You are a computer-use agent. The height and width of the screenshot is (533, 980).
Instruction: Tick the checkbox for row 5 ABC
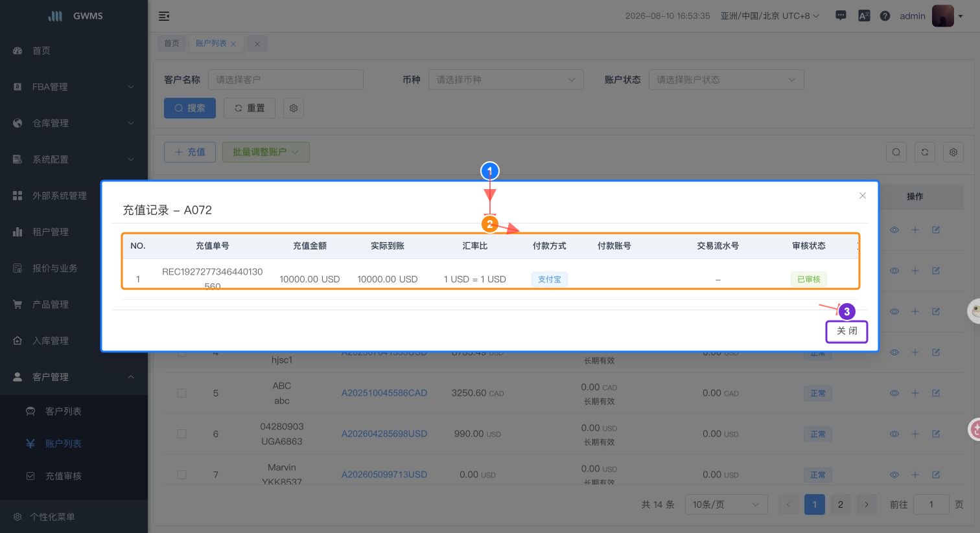182,393
